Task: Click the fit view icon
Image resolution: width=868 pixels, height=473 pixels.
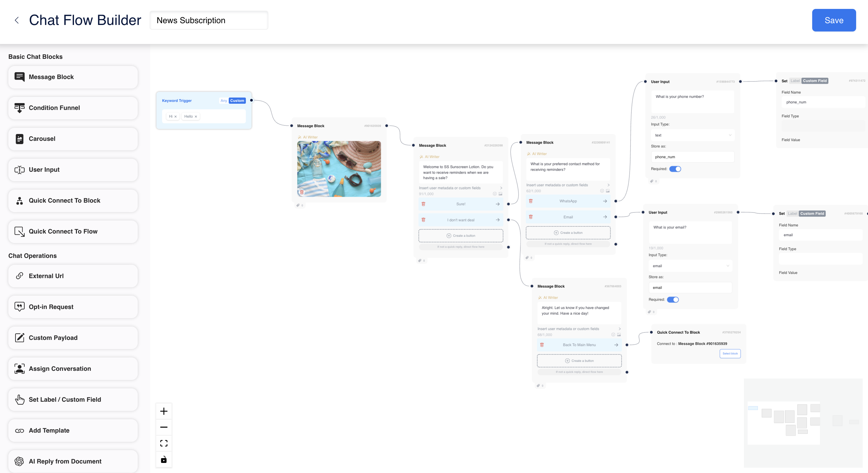Action: 164,443
